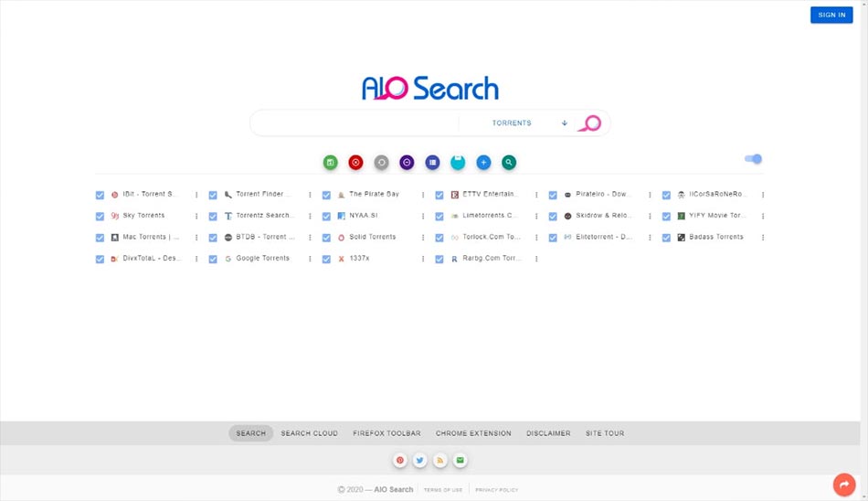Click the 1337x red X favicon

point(341,259)
